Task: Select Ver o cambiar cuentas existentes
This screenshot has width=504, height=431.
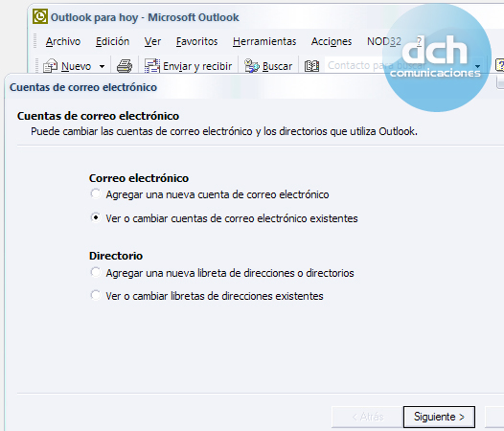Action: 96,217
